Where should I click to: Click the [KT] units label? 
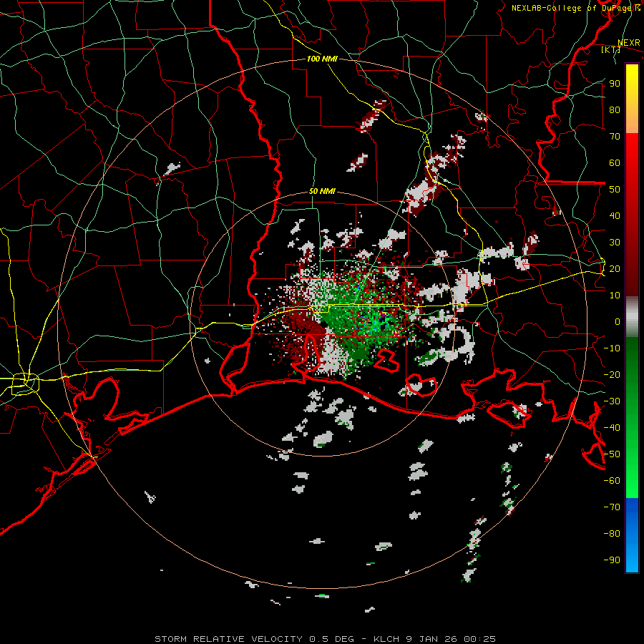click(x=611, y=50)
